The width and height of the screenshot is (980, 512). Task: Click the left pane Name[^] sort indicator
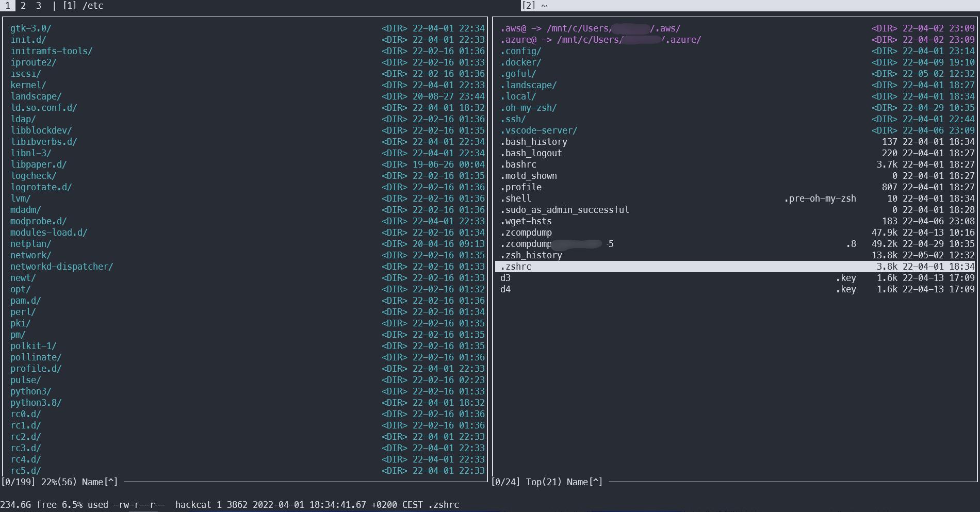pos(100,482)
